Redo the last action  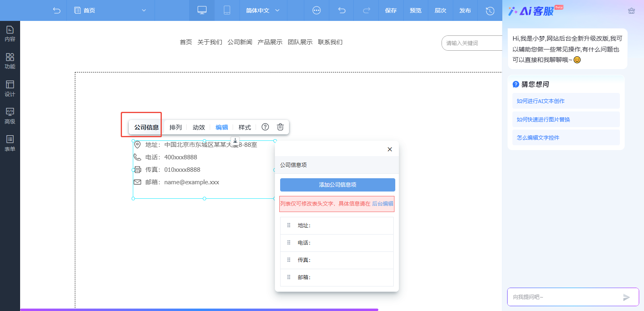point(366,10)
